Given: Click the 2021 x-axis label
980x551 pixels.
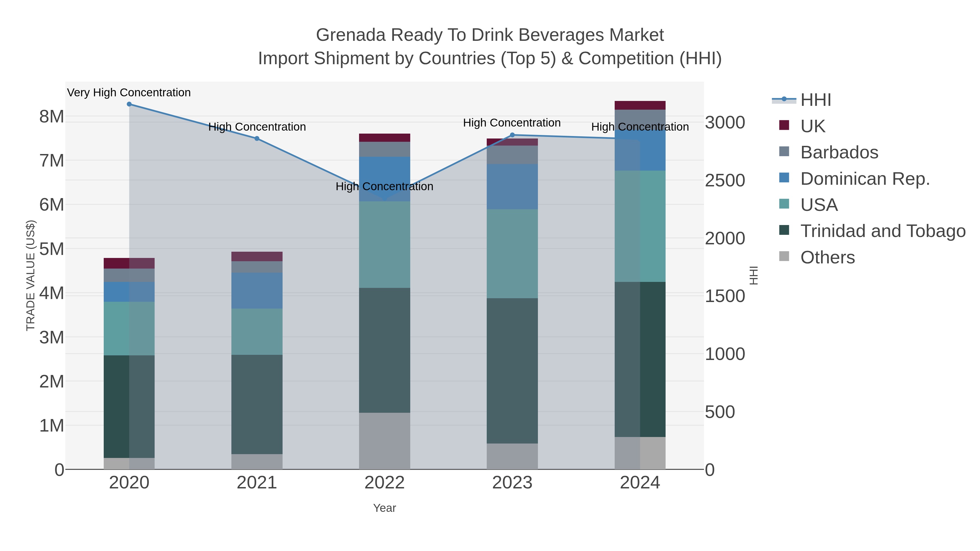Looking at the screenshot, I should [257, 483].
